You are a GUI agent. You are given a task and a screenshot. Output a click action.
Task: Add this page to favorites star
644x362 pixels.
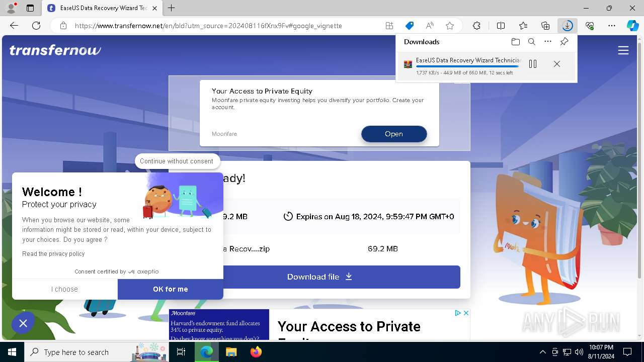click(450, 26)
